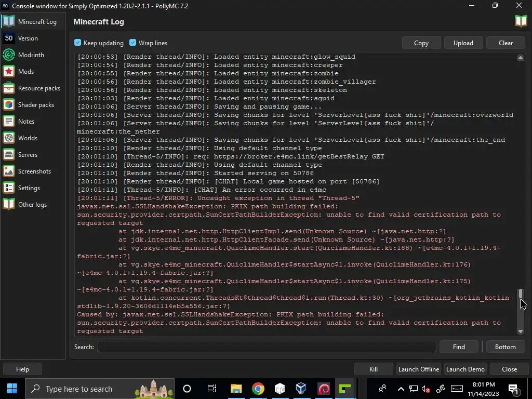Open File Explorer from taskbar
This screenshot has height=399, width=532.
click(x=236, y=389)
